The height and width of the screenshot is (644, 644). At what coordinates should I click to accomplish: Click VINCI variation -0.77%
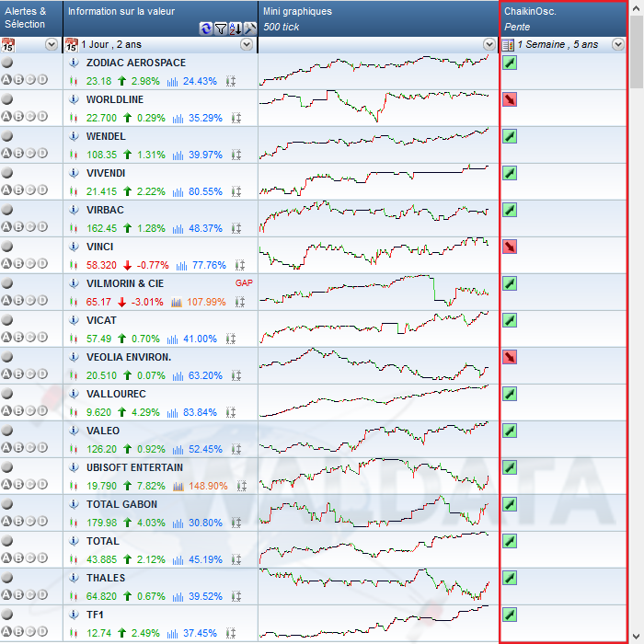[x=153, y=265]
